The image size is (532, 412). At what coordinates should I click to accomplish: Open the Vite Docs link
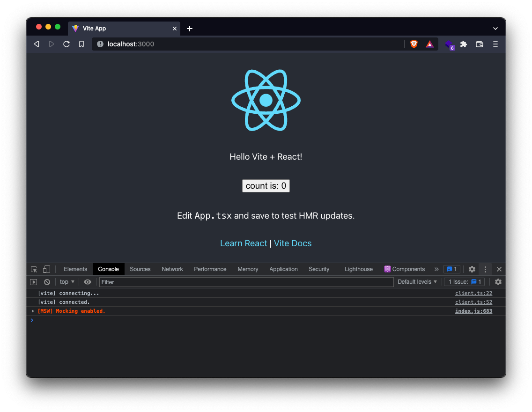(293, 243)
